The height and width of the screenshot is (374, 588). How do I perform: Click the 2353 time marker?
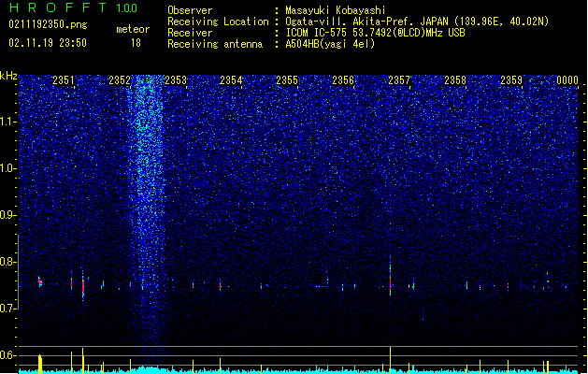click(x=176, y=80)
